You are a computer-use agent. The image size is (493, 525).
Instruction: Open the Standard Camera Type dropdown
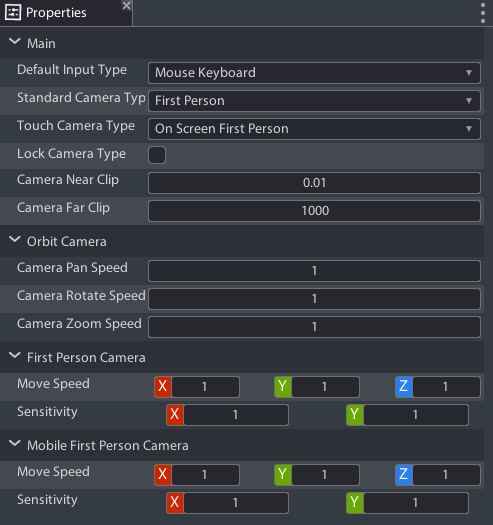(314, 101)
